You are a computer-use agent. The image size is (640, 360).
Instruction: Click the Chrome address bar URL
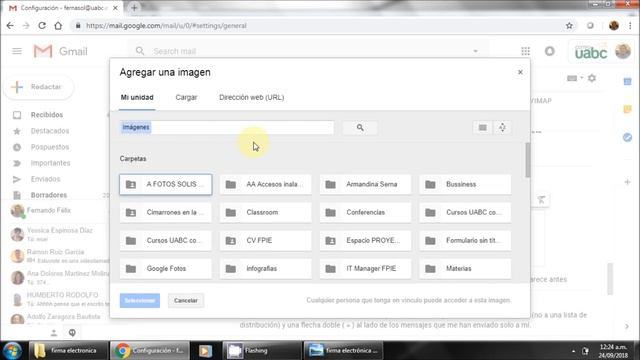166,26
